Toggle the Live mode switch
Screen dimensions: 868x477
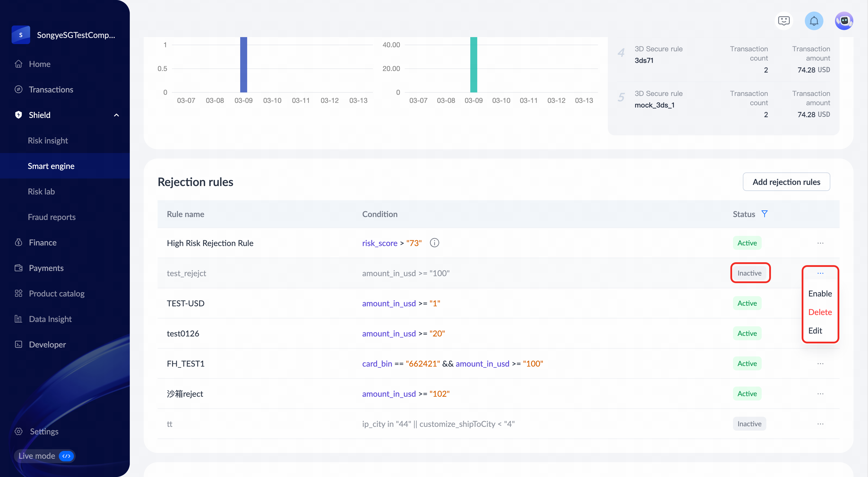(x=66, y=456)
